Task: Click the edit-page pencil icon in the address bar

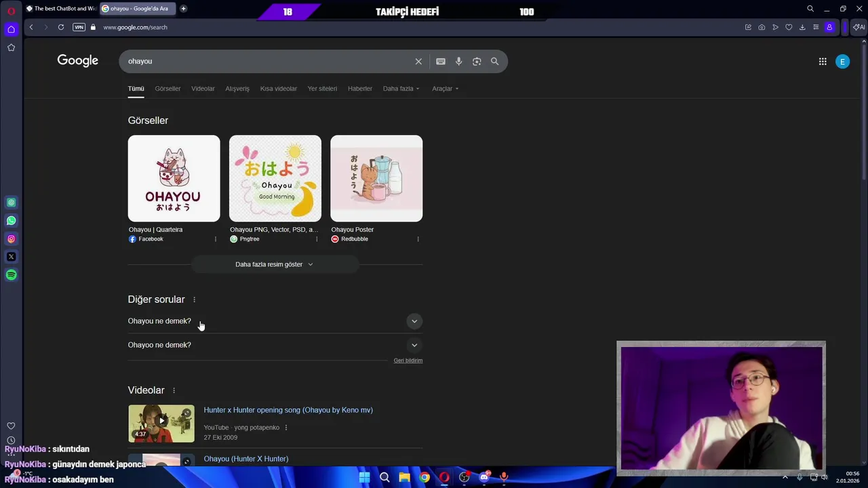Action: click(x=748, y=27)
